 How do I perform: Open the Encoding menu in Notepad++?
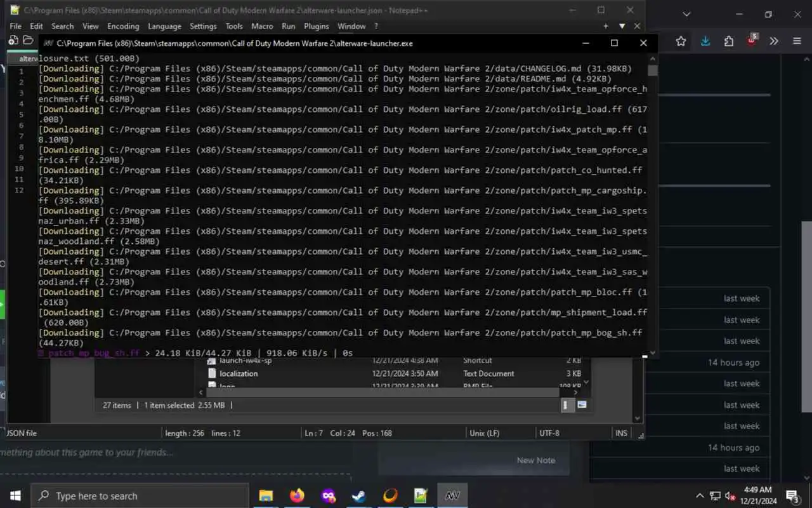tap(123, 26)
